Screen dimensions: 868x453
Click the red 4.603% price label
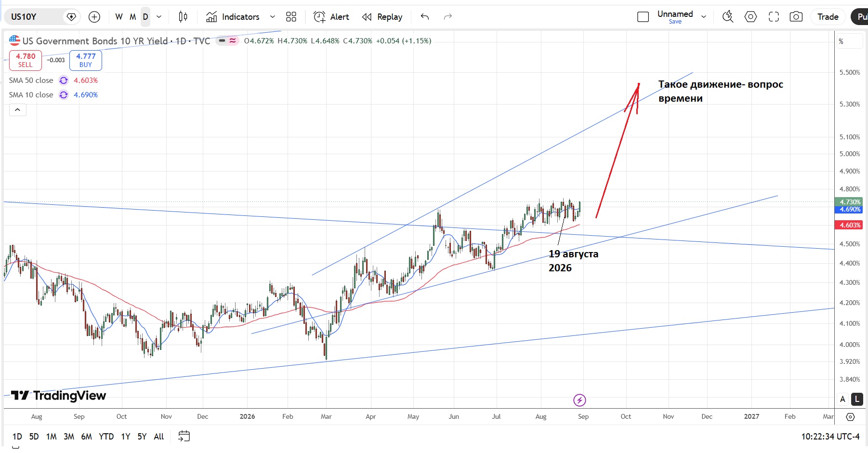[849, 225]
